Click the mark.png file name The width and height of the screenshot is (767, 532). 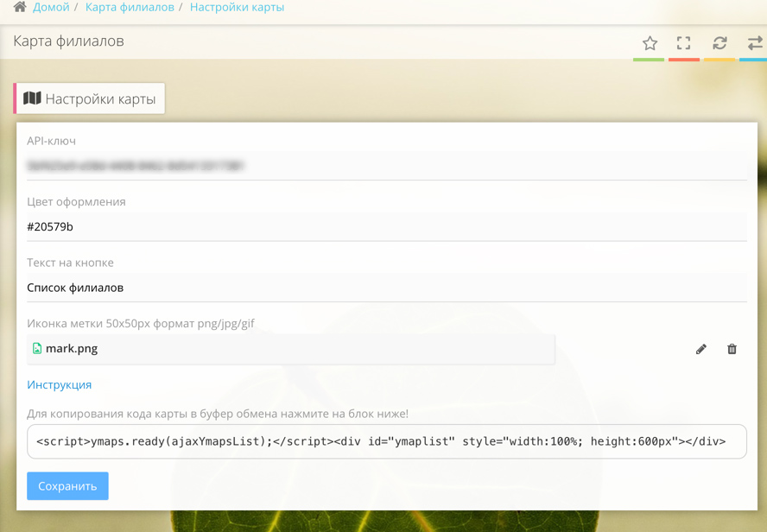click(x=72, y=349)
